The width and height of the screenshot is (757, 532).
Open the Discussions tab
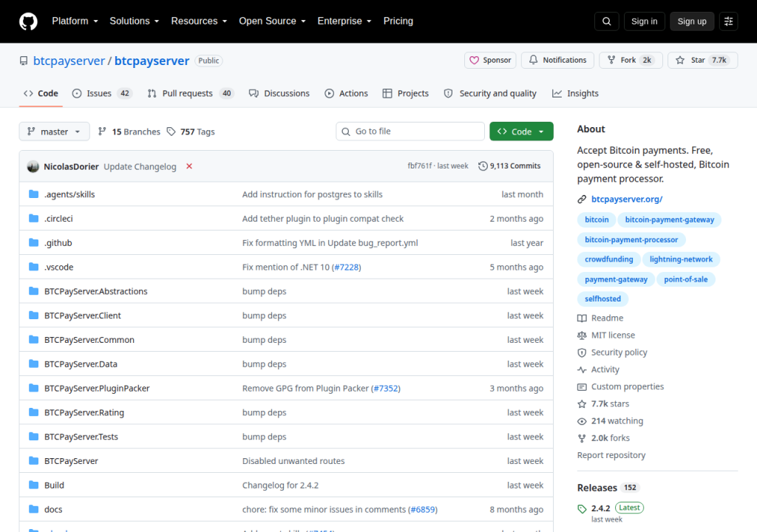click(x=279, y=93)
